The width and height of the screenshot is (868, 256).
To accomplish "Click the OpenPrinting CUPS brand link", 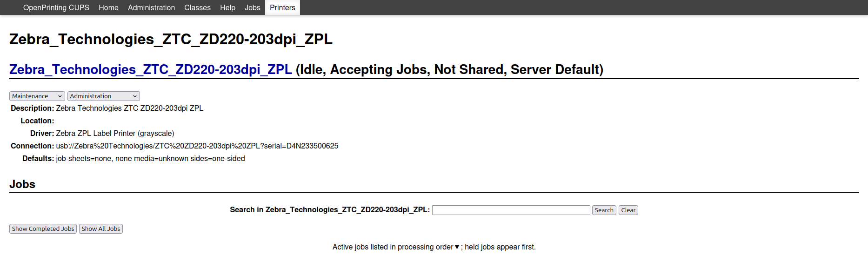I will pos(56,7).
